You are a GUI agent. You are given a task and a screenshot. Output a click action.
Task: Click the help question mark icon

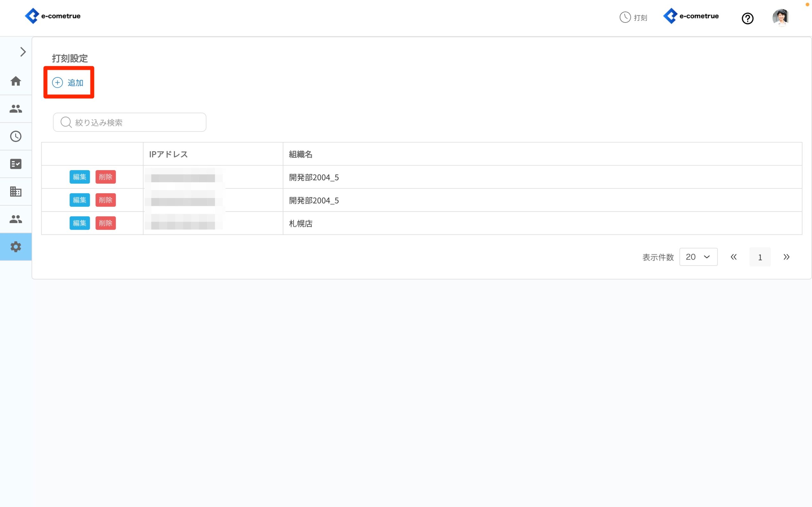[x=747, y=18]
